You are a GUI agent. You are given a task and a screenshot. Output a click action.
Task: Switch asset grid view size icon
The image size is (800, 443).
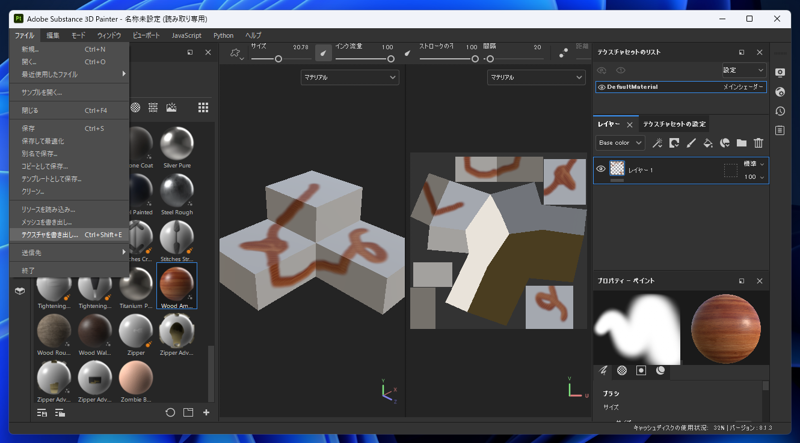point(203,107)
